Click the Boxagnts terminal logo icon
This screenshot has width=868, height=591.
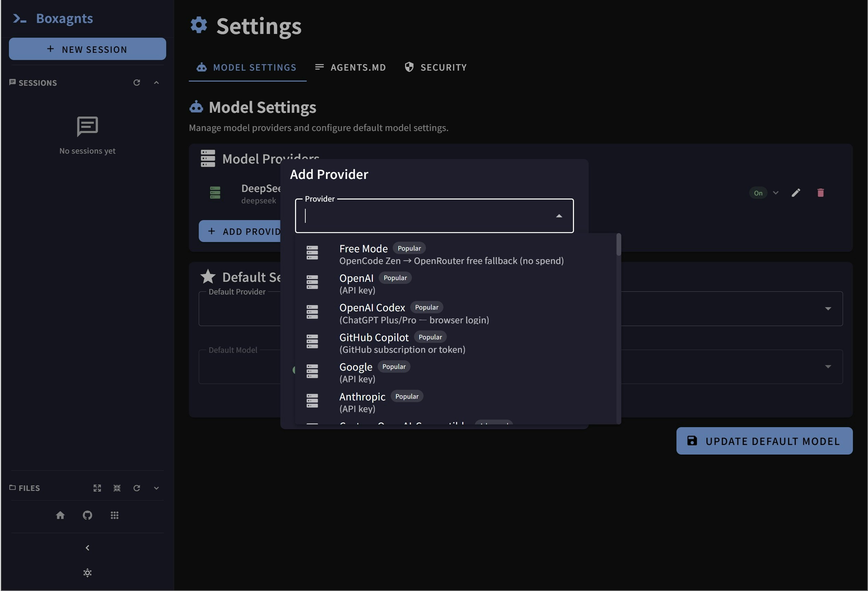(x=20, y=18)
